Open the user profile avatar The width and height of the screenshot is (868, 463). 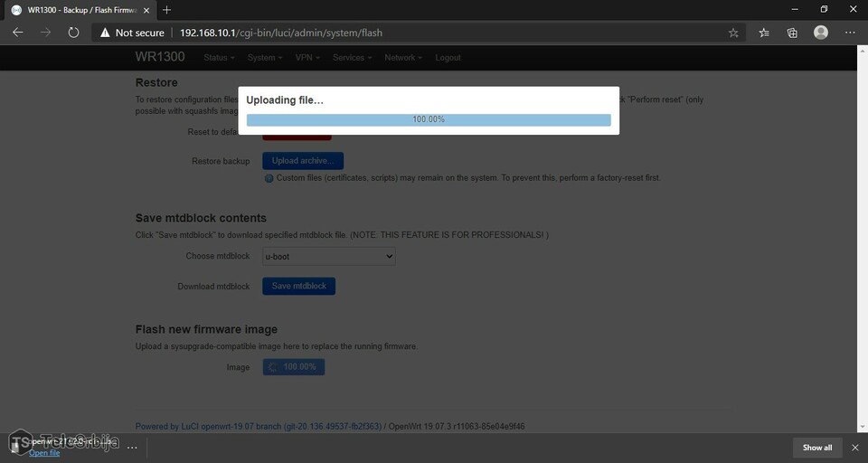coord(821,33)
